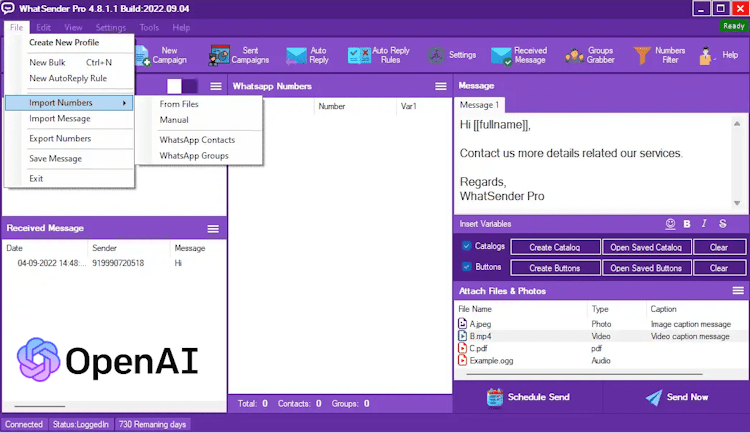This screenshot has width=750, height=433.
Task: Click the Schedule Send button
Action: (x=528, y=397)
